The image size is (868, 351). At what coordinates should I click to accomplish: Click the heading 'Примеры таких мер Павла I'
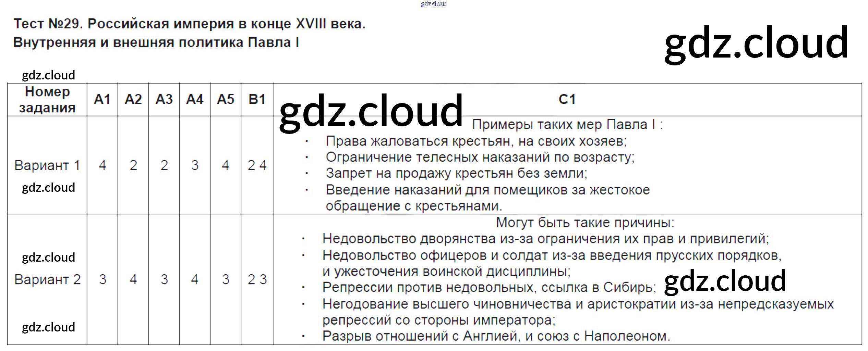[567, 125]
